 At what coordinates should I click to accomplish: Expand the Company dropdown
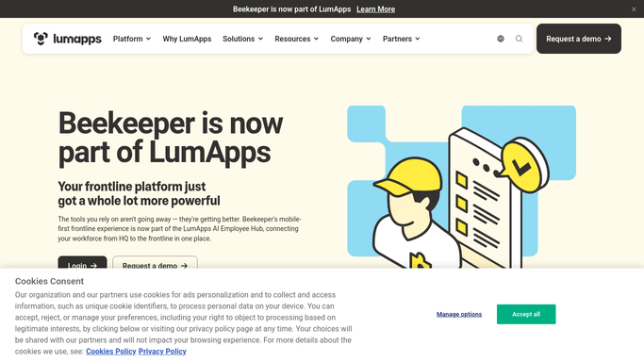tap(351, 39)
